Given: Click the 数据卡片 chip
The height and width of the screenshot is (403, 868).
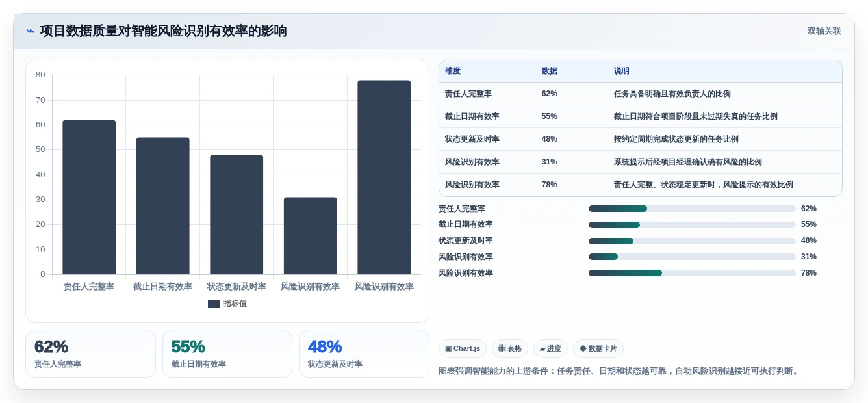Looking at the screenshot, I should pyautogui.click(x=598, y=349).
